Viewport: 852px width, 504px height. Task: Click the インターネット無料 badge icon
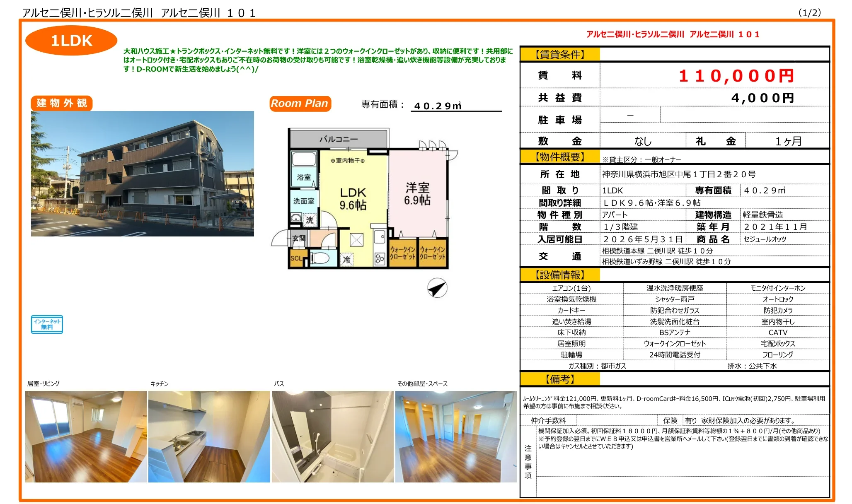[47, 325]
